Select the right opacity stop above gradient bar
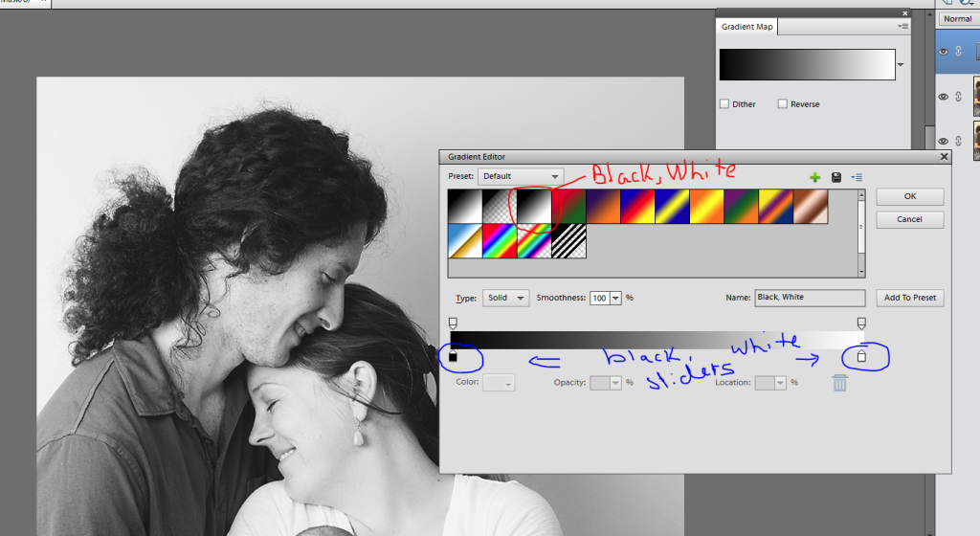The image size is (980, 536). [861, 324]
